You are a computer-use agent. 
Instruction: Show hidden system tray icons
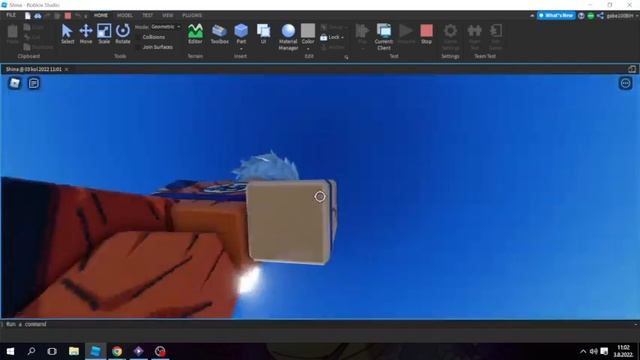(x=583, y=351)
